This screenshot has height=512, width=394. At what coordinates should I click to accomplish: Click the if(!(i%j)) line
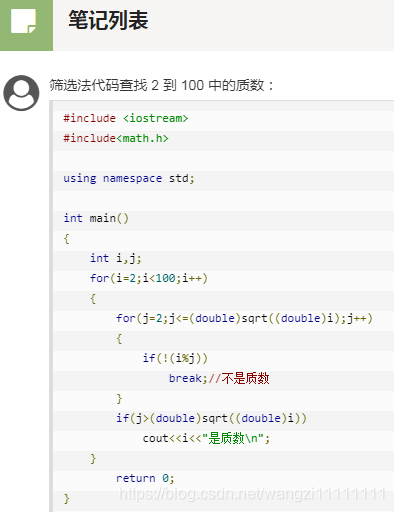pos(175,358)
